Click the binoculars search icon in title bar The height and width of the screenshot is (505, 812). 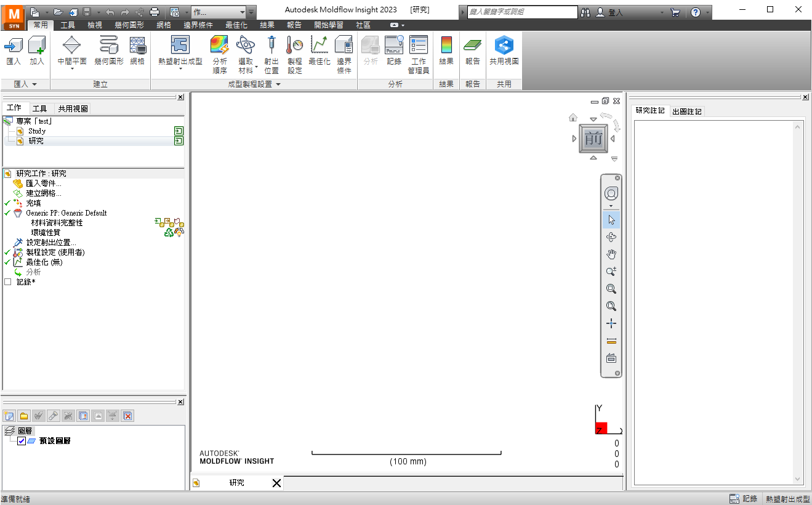pos(585,12)
